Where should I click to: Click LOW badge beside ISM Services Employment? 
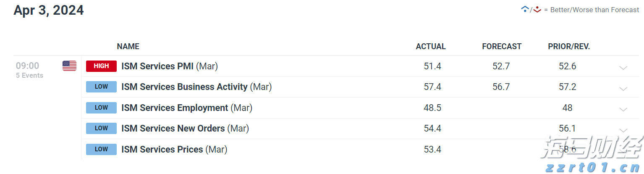coord(101,108)
